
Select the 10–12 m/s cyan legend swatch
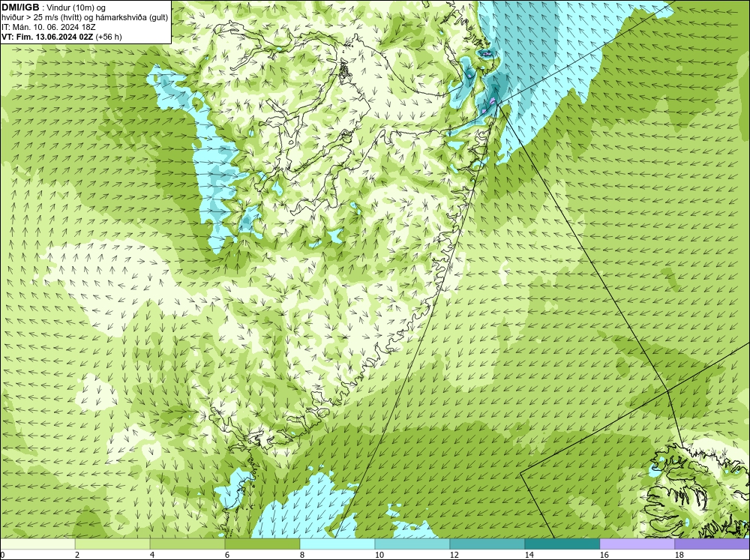[412, 544]
